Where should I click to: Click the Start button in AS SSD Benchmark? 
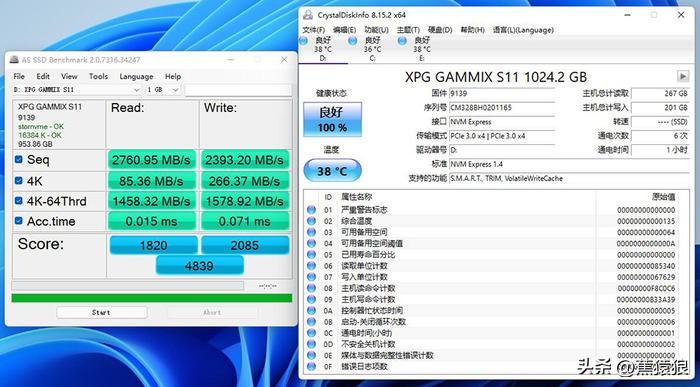102,312
